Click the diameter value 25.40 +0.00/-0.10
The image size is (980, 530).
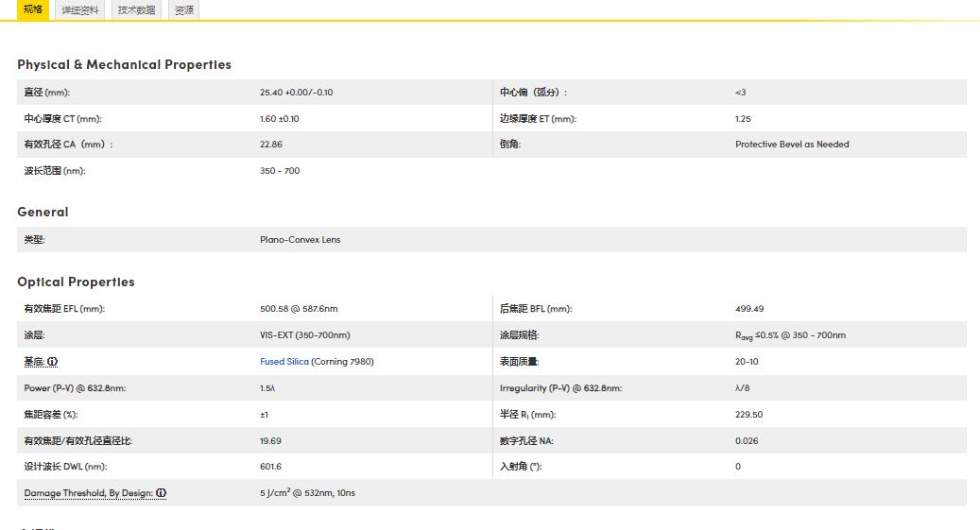click(296, 93)
